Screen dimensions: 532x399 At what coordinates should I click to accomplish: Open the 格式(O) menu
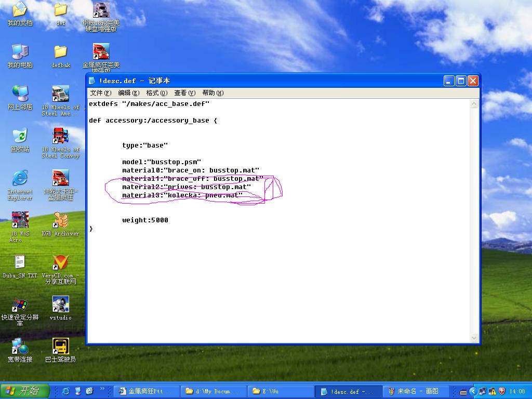[x=156, y=93]
